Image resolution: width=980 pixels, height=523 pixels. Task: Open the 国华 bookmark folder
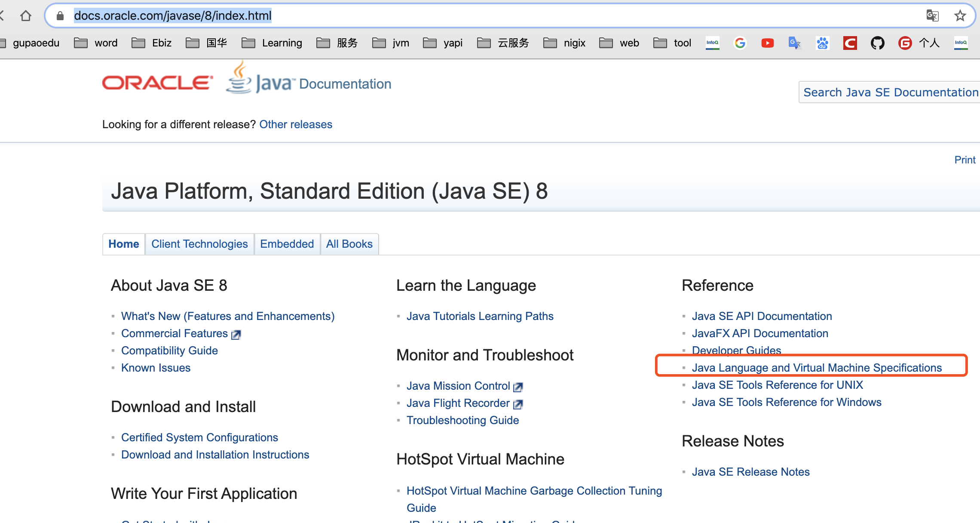tap(206, 43)
